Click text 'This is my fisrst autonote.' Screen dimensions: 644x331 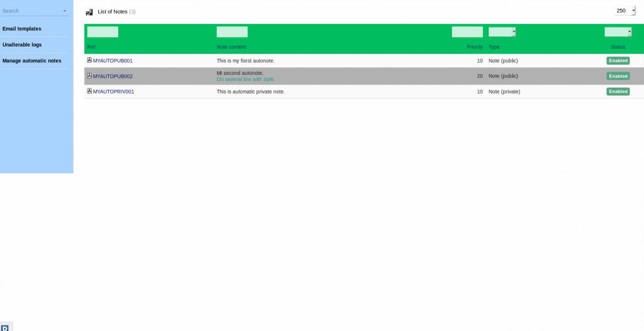point(246,61)
